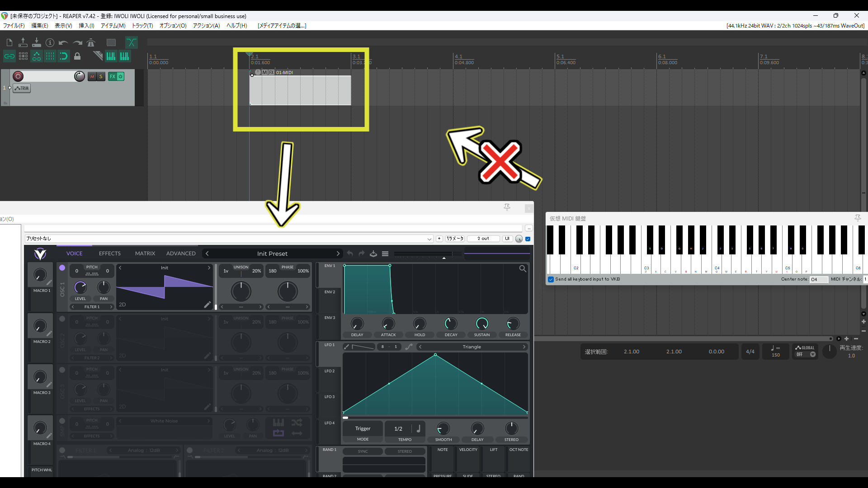Mute track 1 with M button

(92, 76)
